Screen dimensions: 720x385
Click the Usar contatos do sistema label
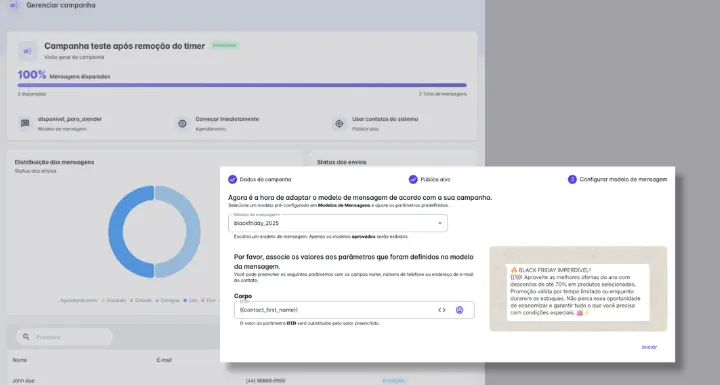[x=385, y=119]
